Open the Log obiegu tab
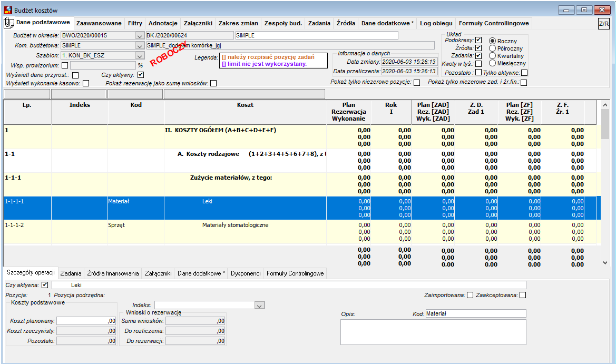 436,23
